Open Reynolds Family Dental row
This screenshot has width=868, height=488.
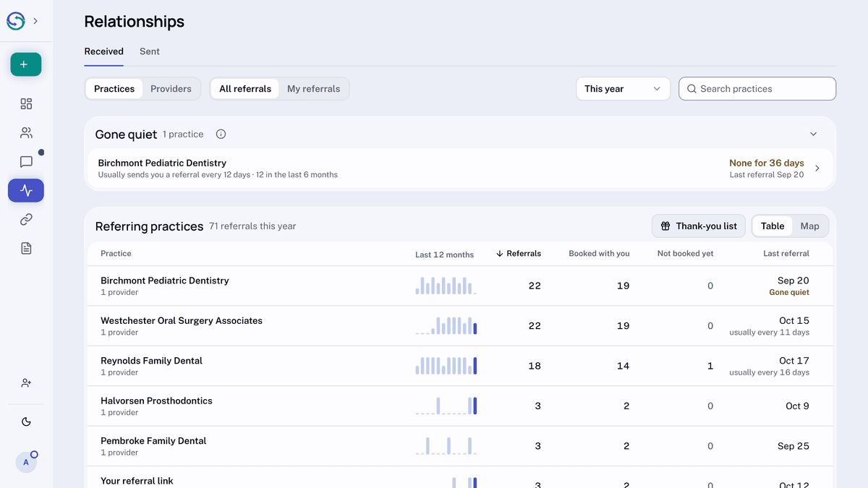pyautogui.click(x=460, y=366)
